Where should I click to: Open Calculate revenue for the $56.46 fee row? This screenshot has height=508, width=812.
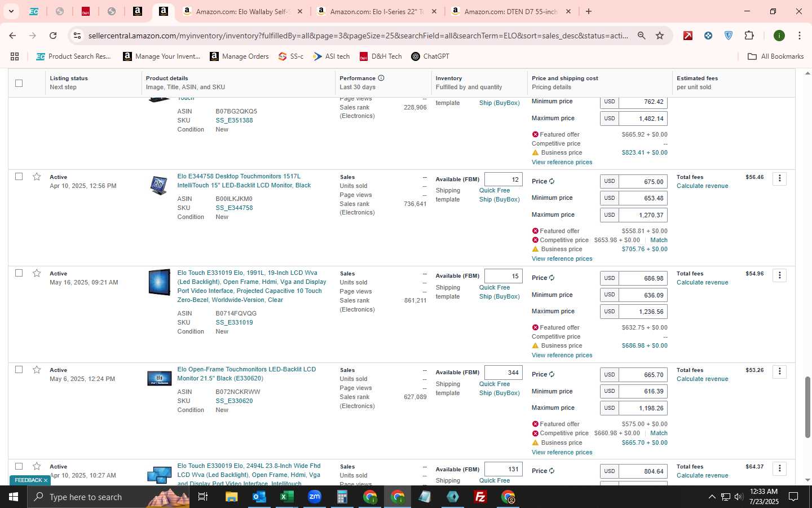click(702, 186)
